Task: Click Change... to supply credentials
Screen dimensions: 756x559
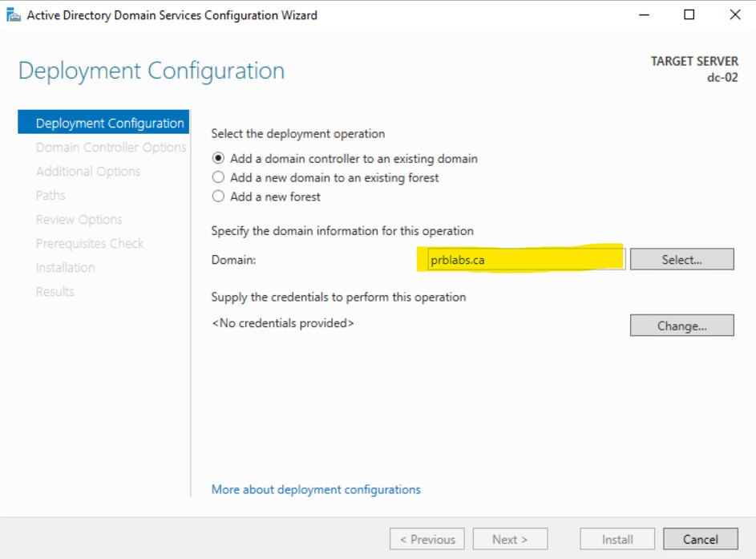Action: [681, 326]
